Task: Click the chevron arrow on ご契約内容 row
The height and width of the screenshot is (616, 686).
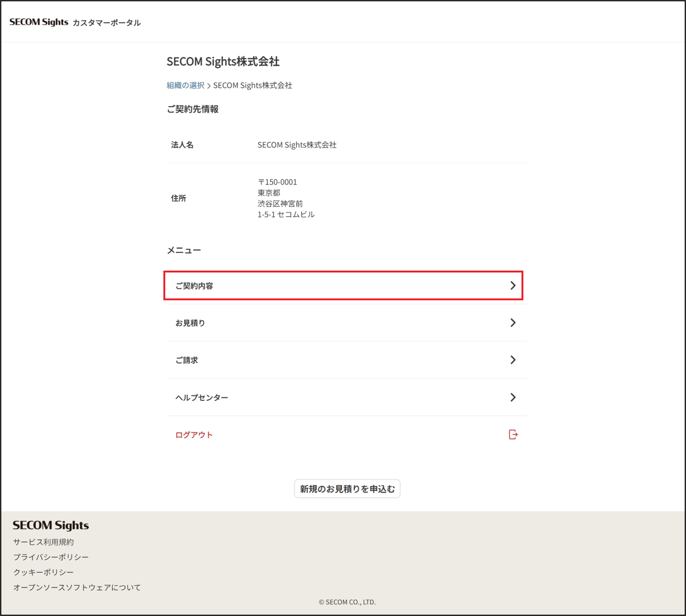Action: (x=513, y=285)
